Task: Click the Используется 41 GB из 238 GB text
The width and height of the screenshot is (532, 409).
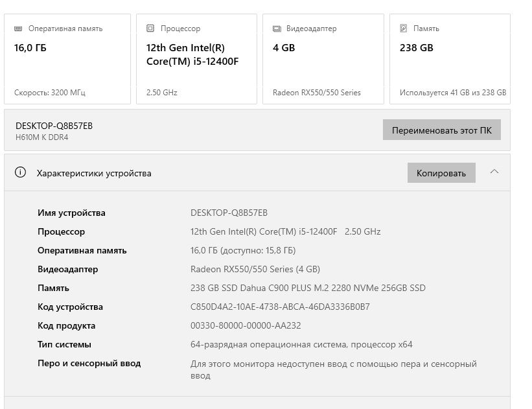Action: [453, 93]
